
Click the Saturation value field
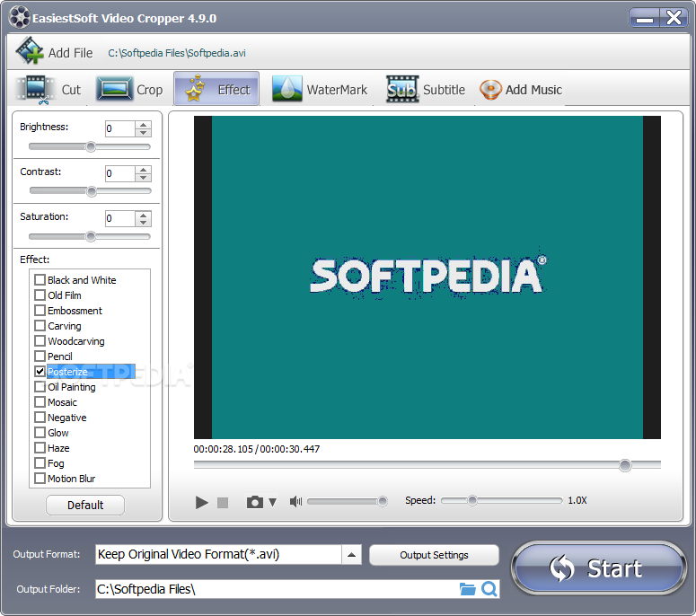119,218
